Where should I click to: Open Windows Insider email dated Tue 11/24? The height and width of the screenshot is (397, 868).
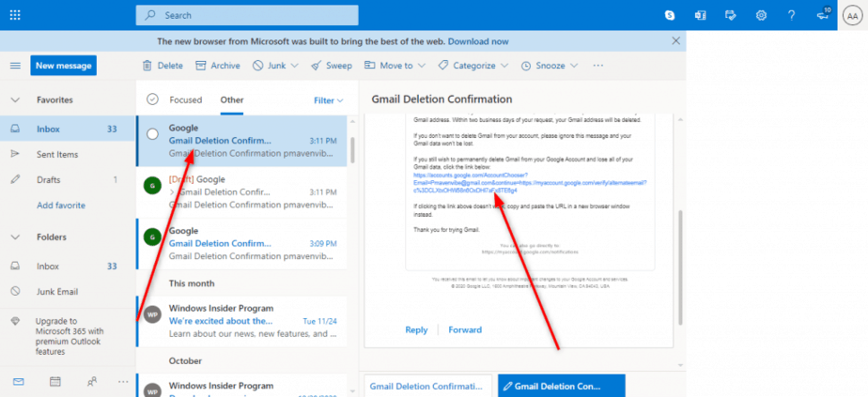pos(242,321)
